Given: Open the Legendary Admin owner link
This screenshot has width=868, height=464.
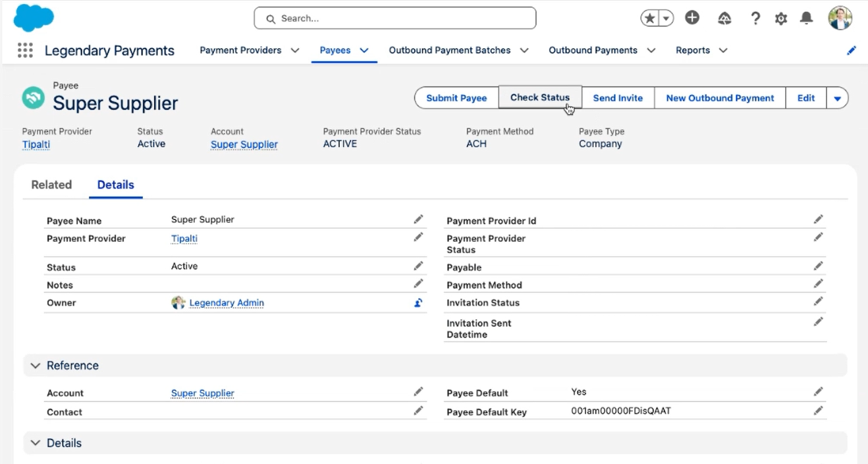Looking at the screenshot, I should [227, 303].
